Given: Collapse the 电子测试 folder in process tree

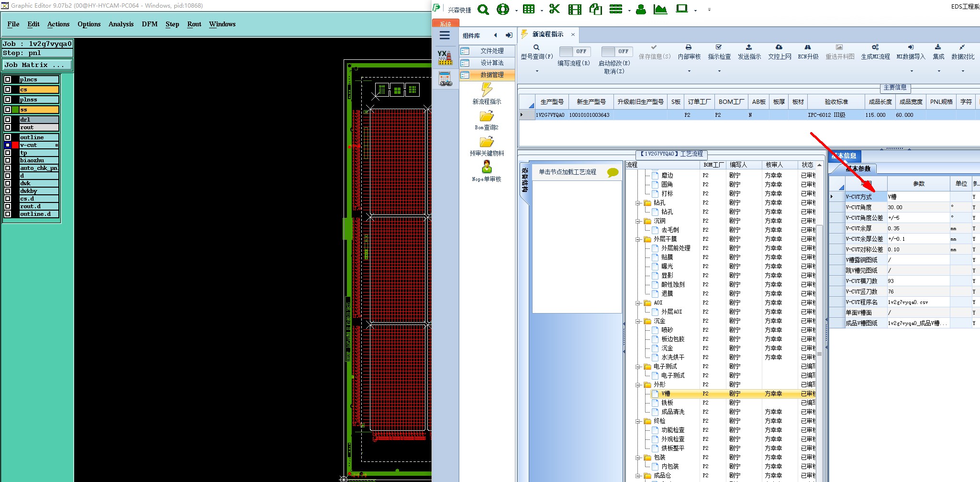Looking at the screenshot, I should click(638, 367).
